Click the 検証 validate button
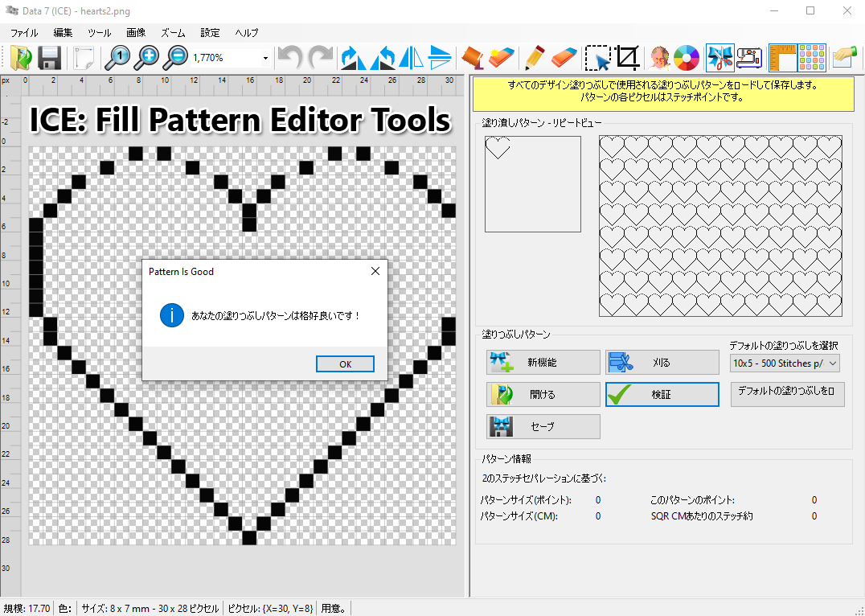 click(x=662, y=395)
